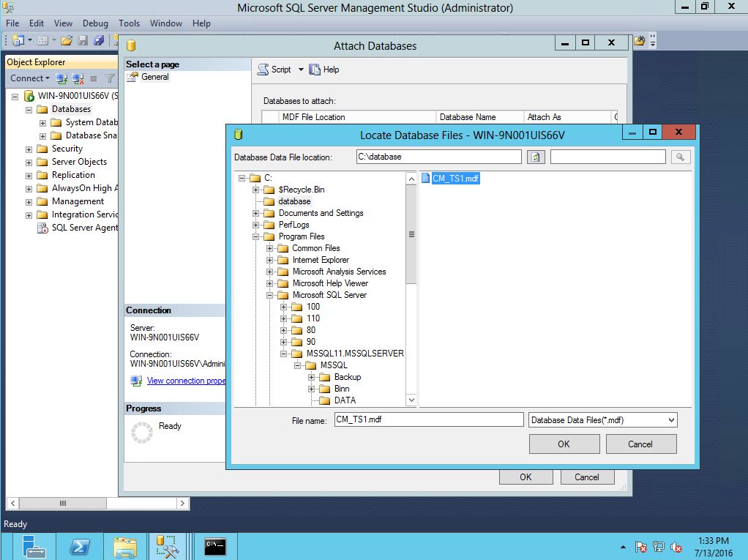Click the Stop icon in Object Explorer toolbar
748x560 pixels.
[x=94, y=78]
